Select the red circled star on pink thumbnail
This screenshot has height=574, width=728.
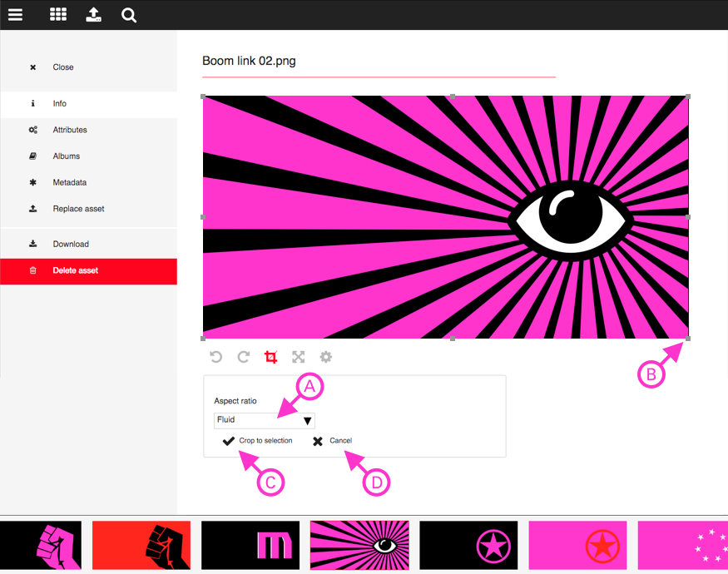[577, 545]
